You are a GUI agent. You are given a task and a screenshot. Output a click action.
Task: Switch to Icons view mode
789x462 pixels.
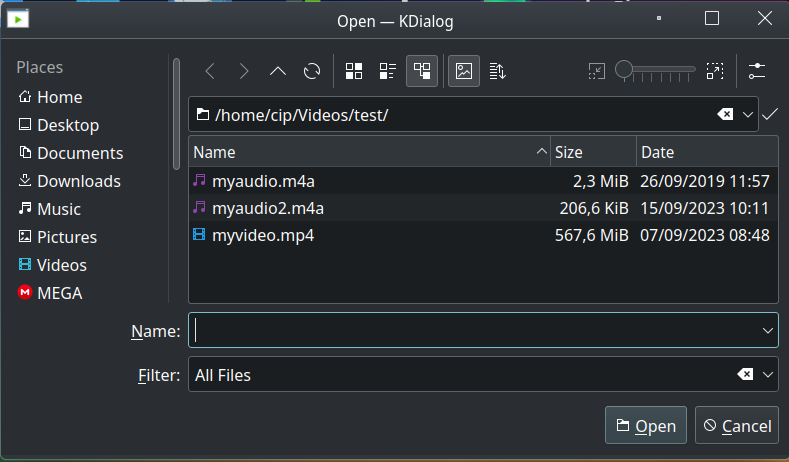pyautogui.click(x=354, y=71)
